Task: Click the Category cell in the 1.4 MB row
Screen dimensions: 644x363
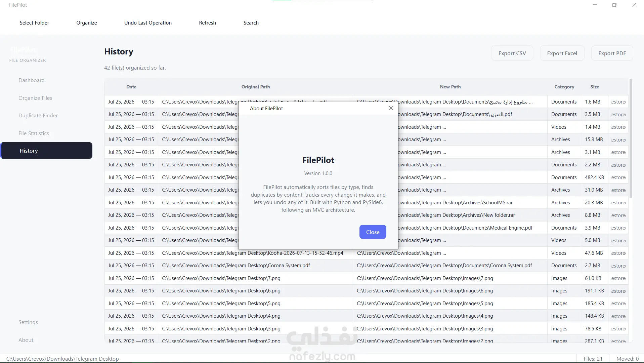Action: [x=564, y=127]
